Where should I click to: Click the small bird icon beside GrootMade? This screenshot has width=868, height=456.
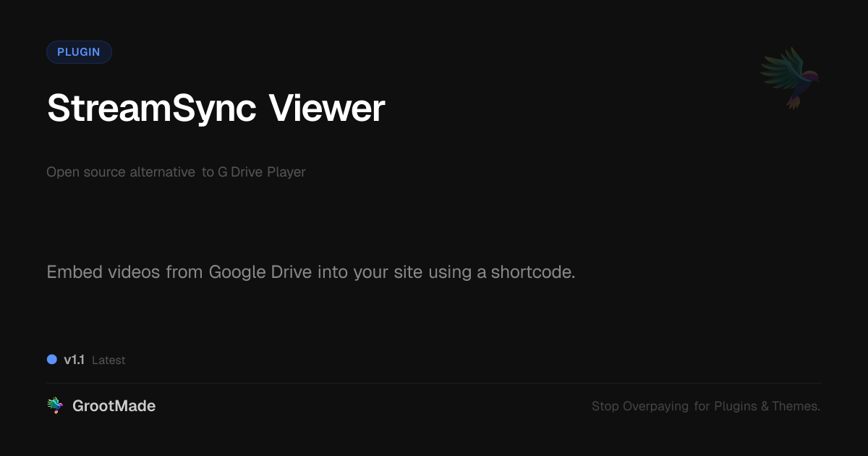tap(55, 406)
